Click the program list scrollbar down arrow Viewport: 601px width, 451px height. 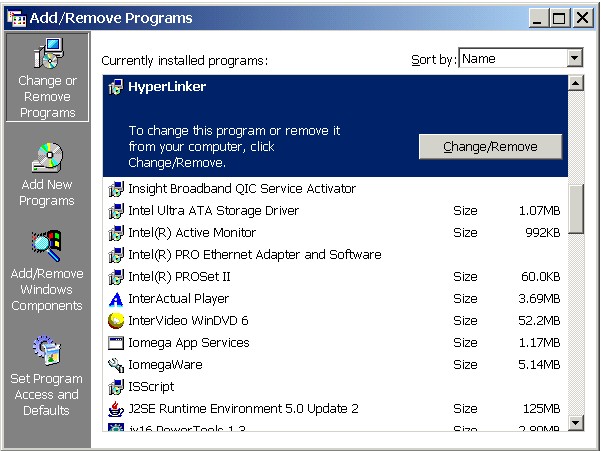click(576, 423)
